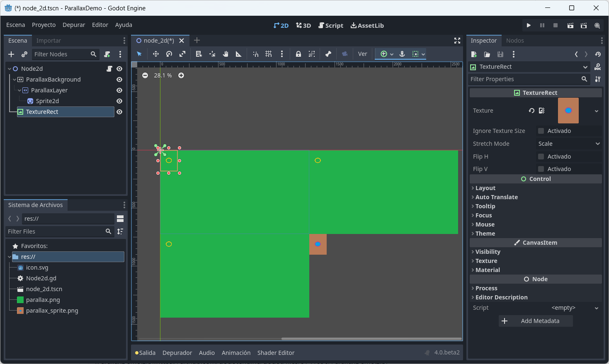Select the Rotate tool
Screen dimensions: 609x364
click(x=169, y=54)
